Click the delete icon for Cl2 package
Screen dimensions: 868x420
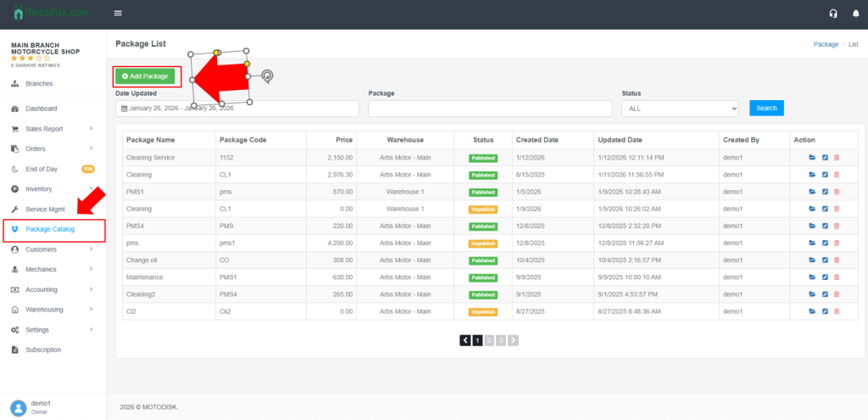pyautogui.click(x=837, y=311)
